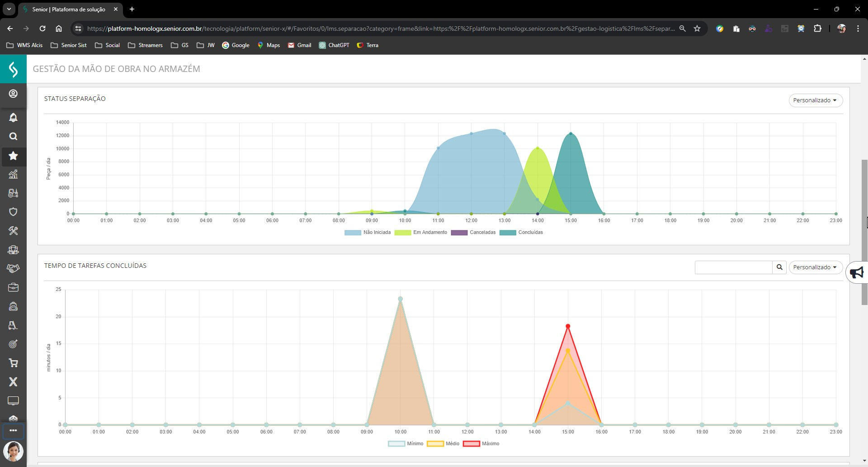The width and height of the screenshot is (868, 467).
Task: Open the JW bookmarks folder
Action: (206, 45)
